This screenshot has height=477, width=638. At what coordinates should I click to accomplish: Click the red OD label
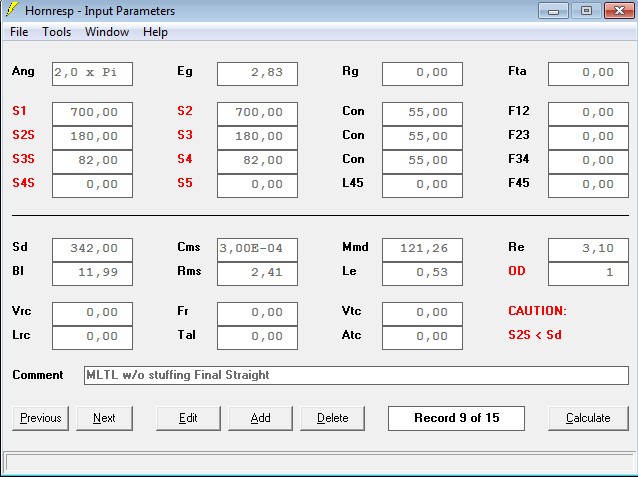tap(517, 271)
